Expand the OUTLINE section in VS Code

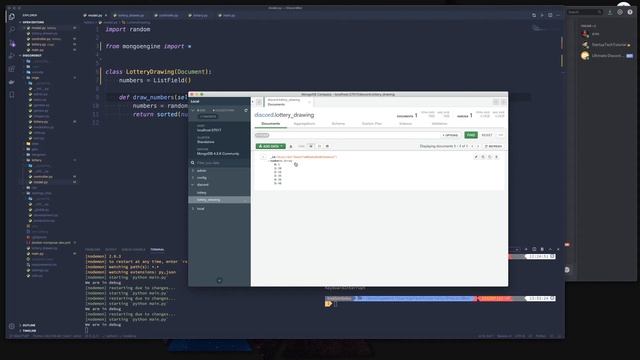(29, 325)
